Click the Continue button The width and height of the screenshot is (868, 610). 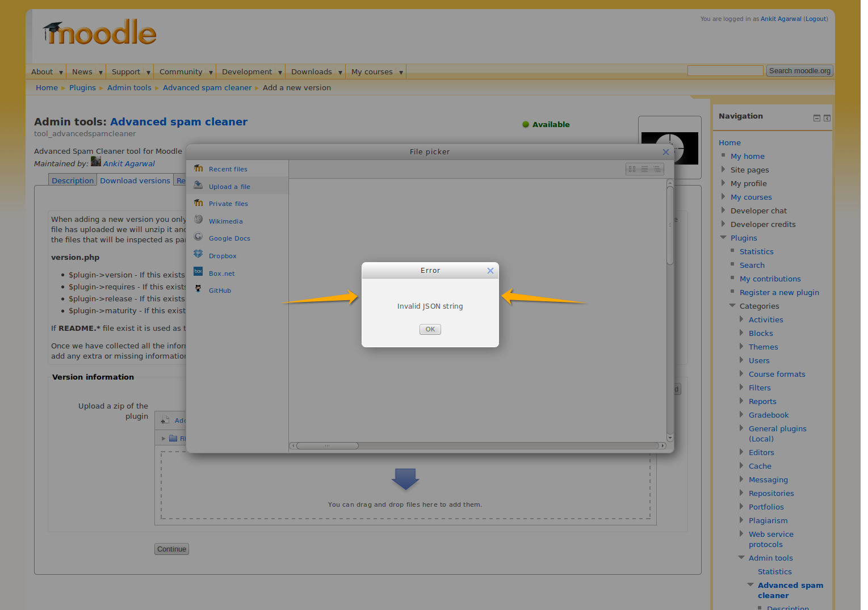pyautogui.click(x=171, y=549)
